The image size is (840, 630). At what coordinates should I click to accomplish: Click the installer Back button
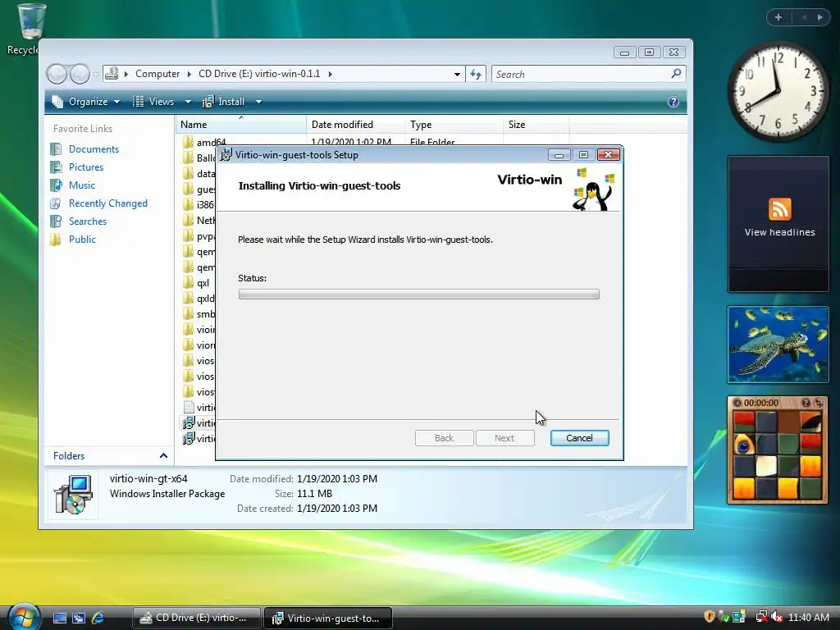[x=444, y=438]
